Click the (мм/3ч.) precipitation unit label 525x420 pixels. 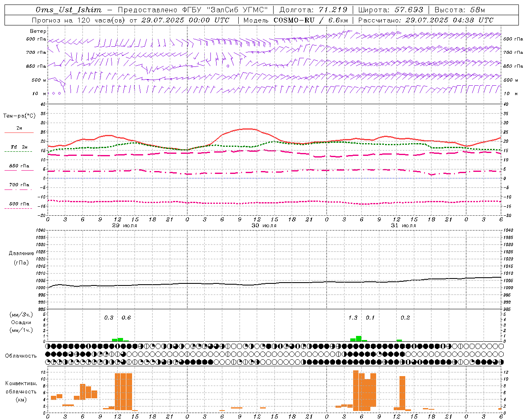pos(21,315)
